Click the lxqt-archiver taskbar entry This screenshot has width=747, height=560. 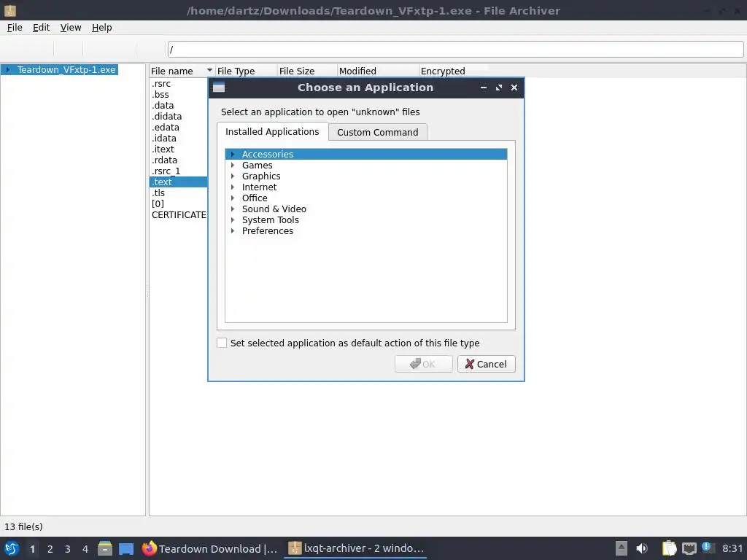pyautogui.click(x=355, y=548)
